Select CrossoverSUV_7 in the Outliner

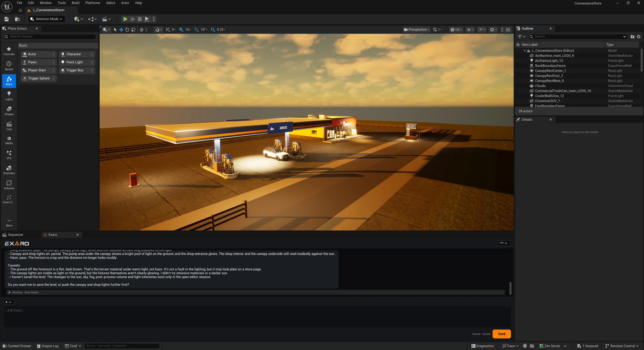(x=547, y=101)
